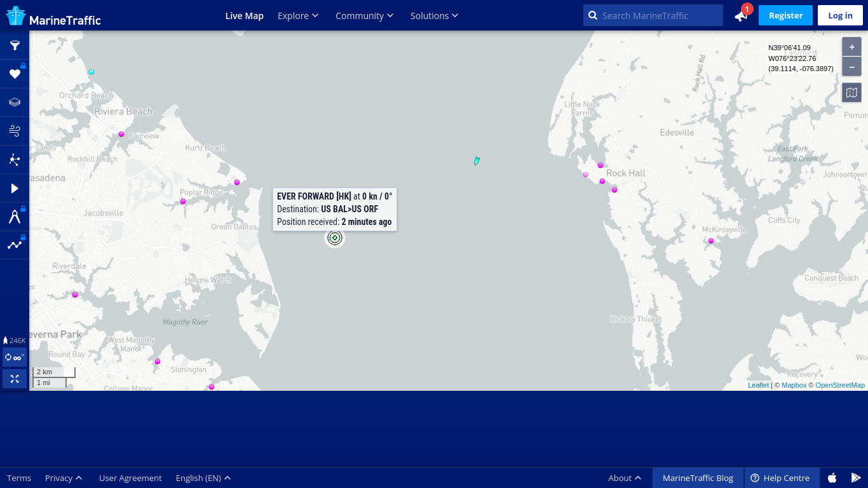Zoom in on the map
Screen dimensions: 868x488
[x=851, y=47]
